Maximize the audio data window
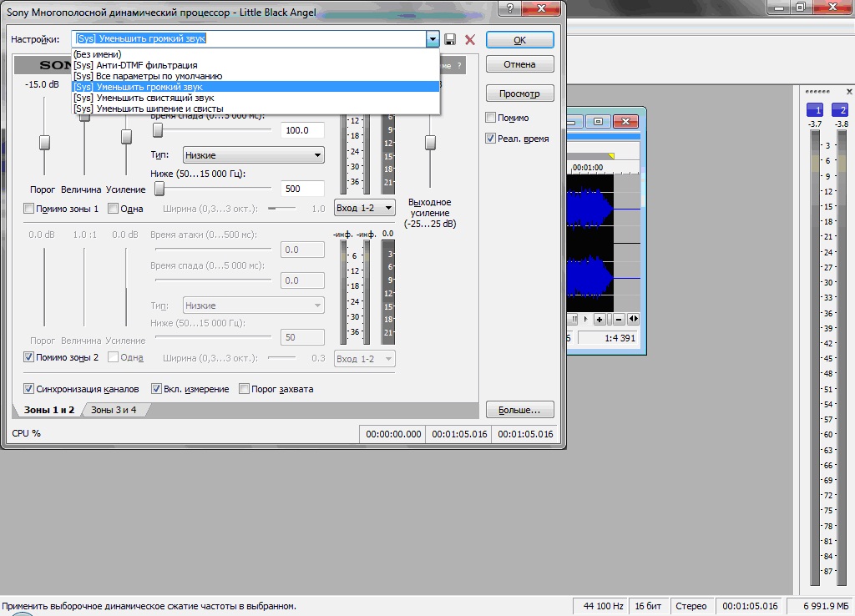855x616 pixels. (x=598, y=121)
